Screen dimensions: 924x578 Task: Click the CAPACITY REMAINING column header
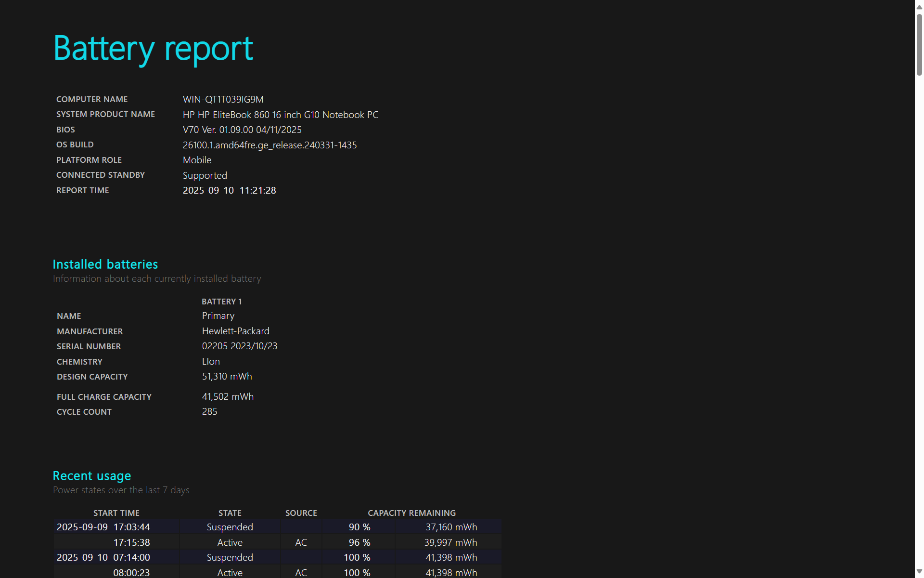tap(411, 513)
